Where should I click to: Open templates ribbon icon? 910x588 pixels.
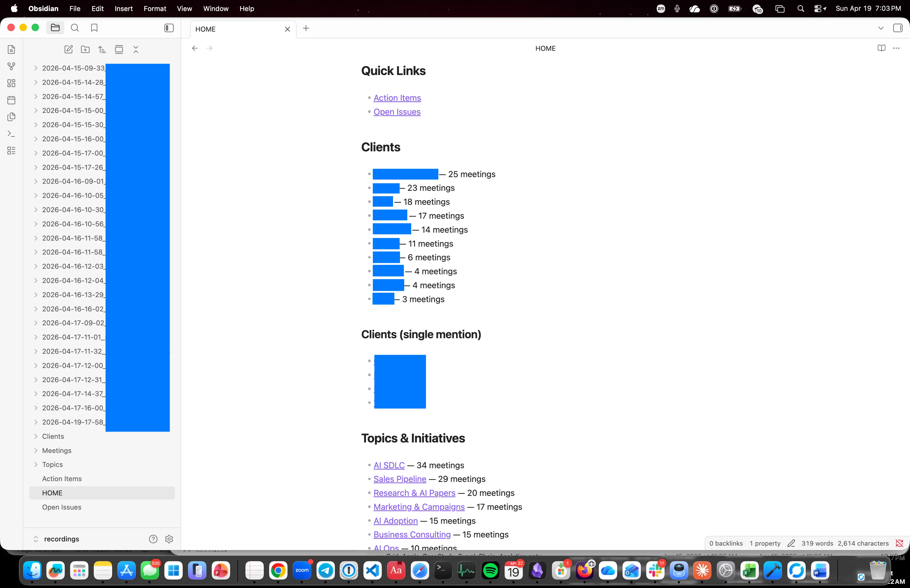click(12, 117)
